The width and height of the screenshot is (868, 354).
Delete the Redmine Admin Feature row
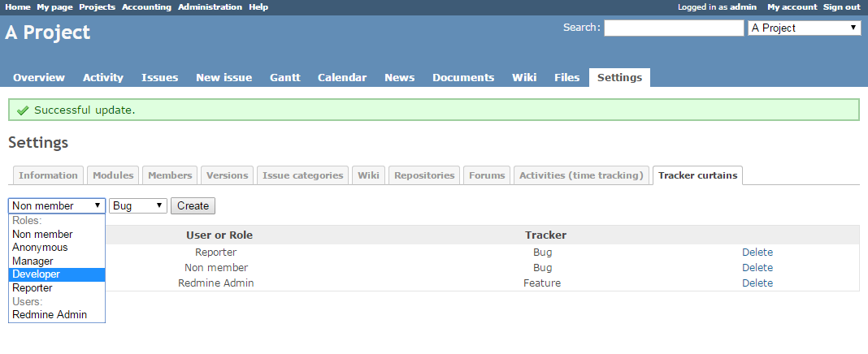757,283
